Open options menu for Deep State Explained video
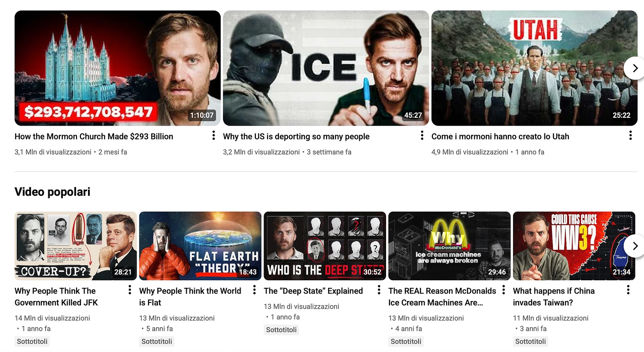The image size is (644, 352). coord(379,290)
